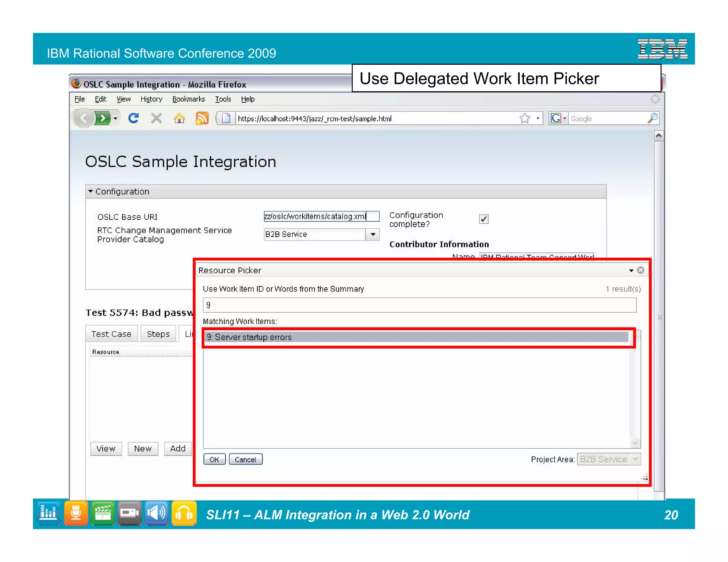Click the View button
Image resolution: width=728 pixels, height=562 pixels.
coord(106,449)
